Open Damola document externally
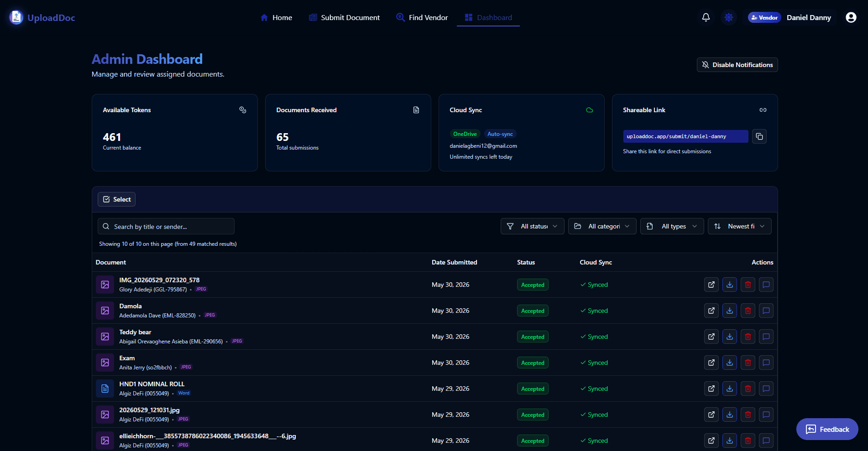868x451 pixels. (711, 311)
